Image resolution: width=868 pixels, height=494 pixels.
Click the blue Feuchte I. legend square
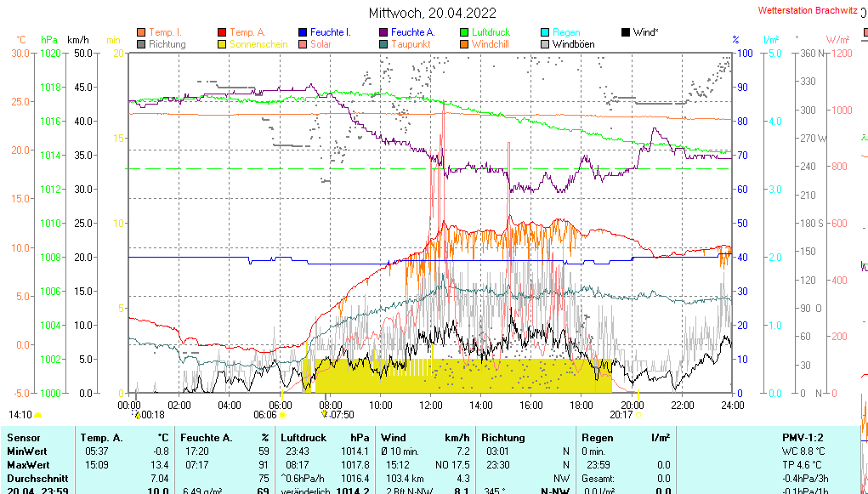point(303,32)
